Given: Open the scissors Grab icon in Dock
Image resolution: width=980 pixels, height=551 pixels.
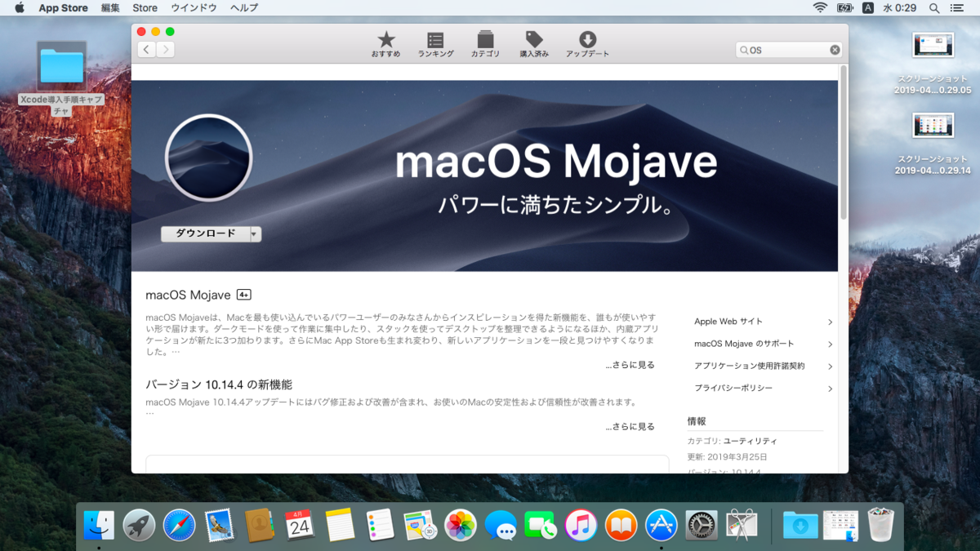Looking at the screenshot, I should pos(742,525).
